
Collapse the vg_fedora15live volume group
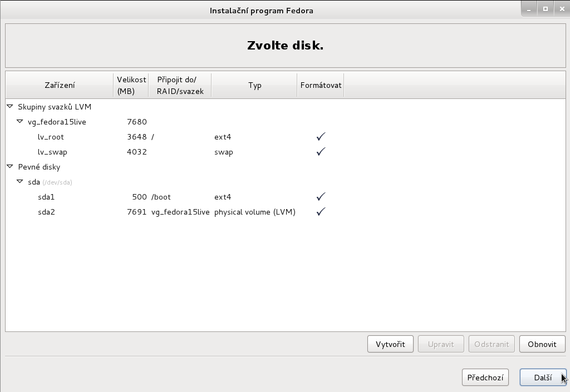pos(20,121)
